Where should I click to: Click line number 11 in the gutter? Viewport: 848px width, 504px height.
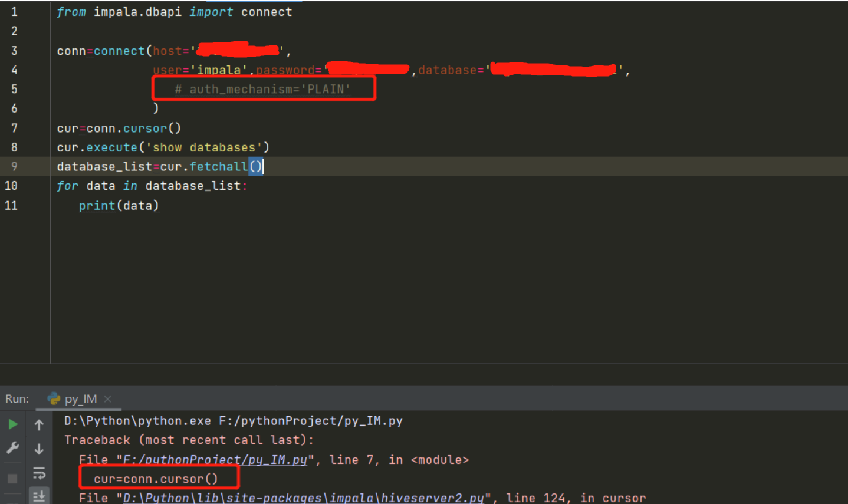tap(11, 206)
